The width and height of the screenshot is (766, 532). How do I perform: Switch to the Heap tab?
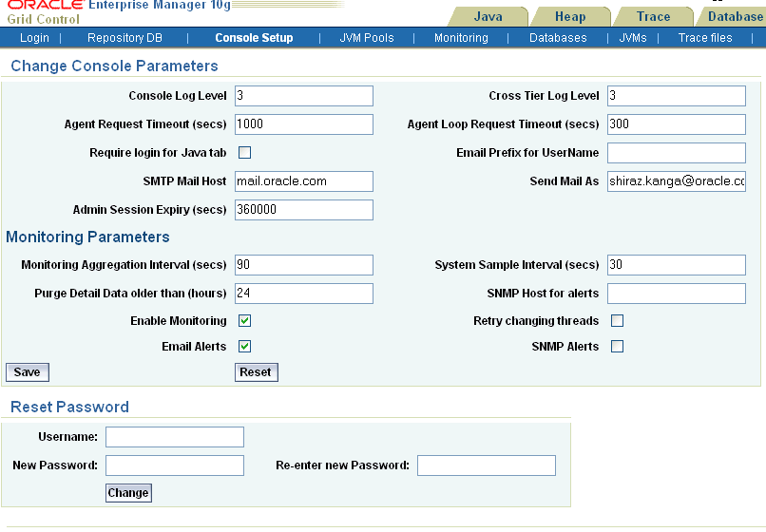click(x=570, y=16)
